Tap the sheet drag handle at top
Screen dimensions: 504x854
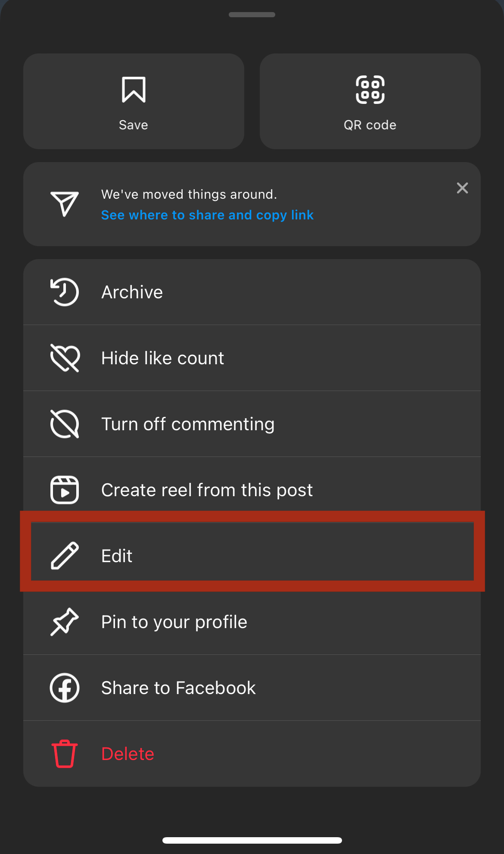point(252,15)
